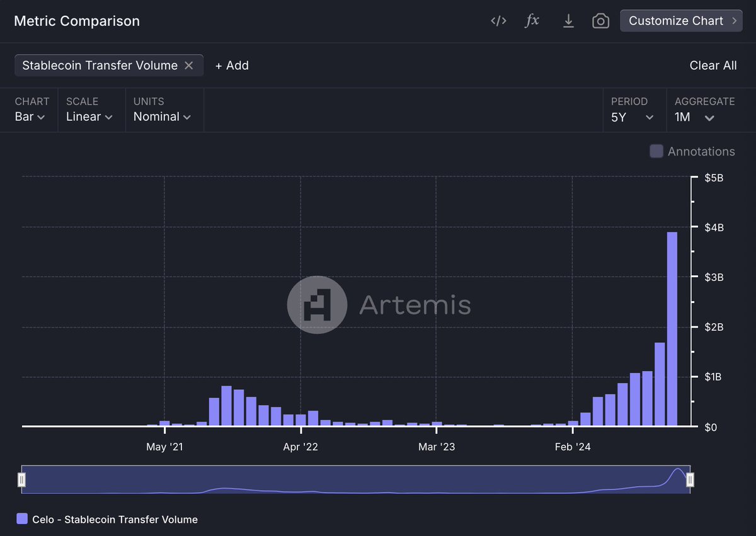Viewport: 756px width, 536px height.
Task: Click the embed code icon
Action: (498, 21)
